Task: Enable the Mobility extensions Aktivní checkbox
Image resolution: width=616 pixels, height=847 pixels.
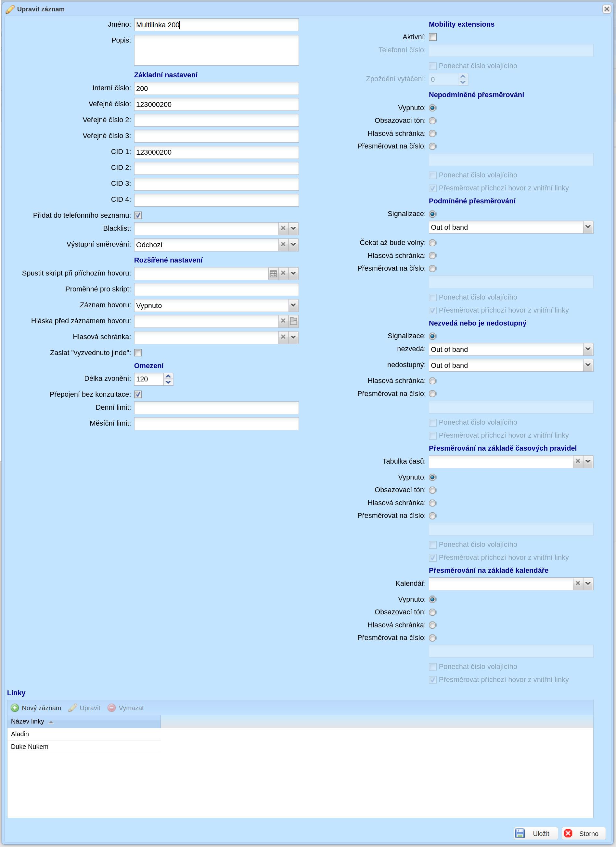Action: tap(433, 37)
